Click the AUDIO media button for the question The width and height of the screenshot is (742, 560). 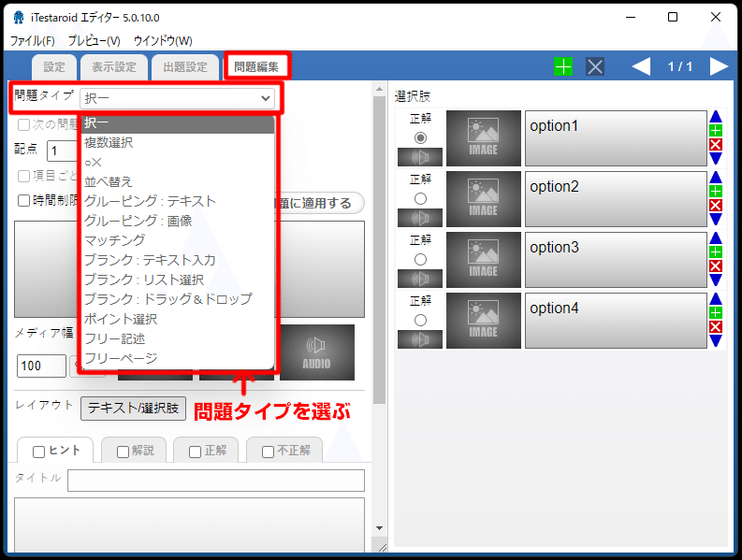[317, 352]
